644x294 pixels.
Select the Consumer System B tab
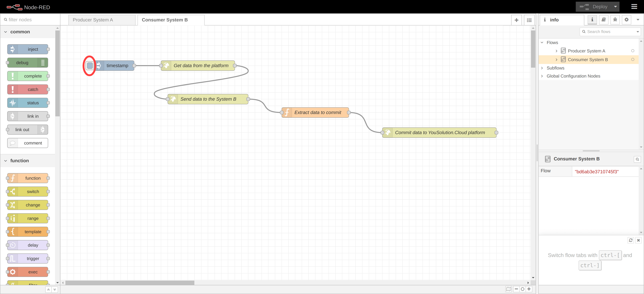point(165,20)
